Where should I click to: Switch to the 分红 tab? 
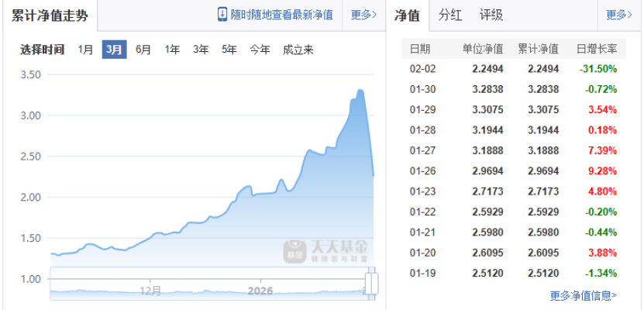click(449, 15)
